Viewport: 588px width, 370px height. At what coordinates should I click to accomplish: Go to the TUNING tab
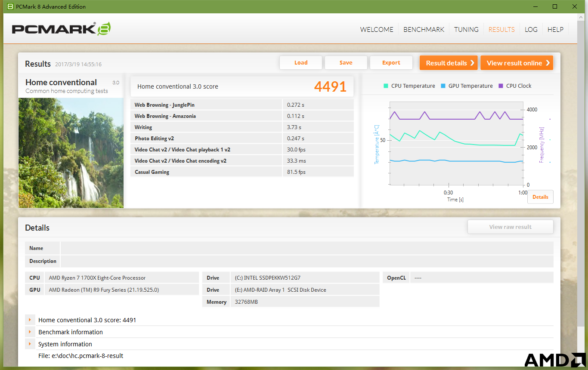(x=466, y=29)
